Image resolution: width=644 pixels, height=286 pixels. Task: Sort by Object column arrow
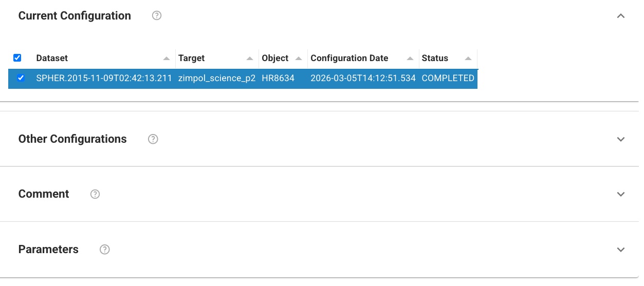(x=299, y=59)
